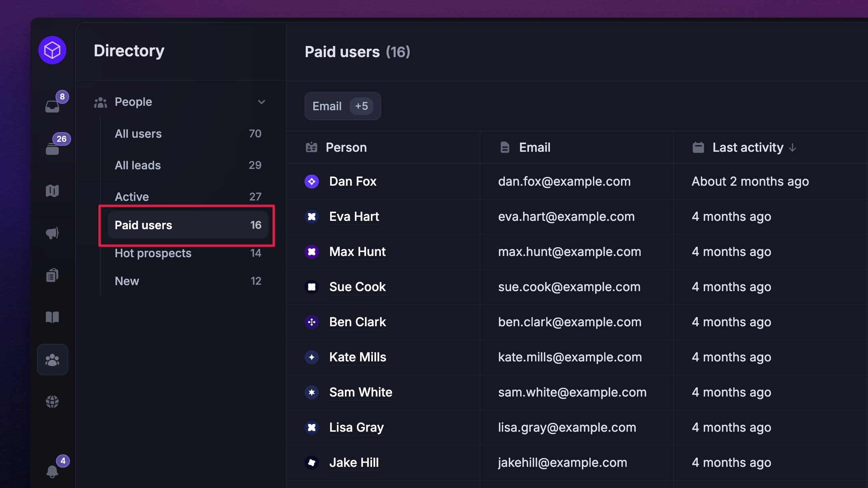Open Kate Mills's profile link
The image size is (868, 488).
point(358,357)
